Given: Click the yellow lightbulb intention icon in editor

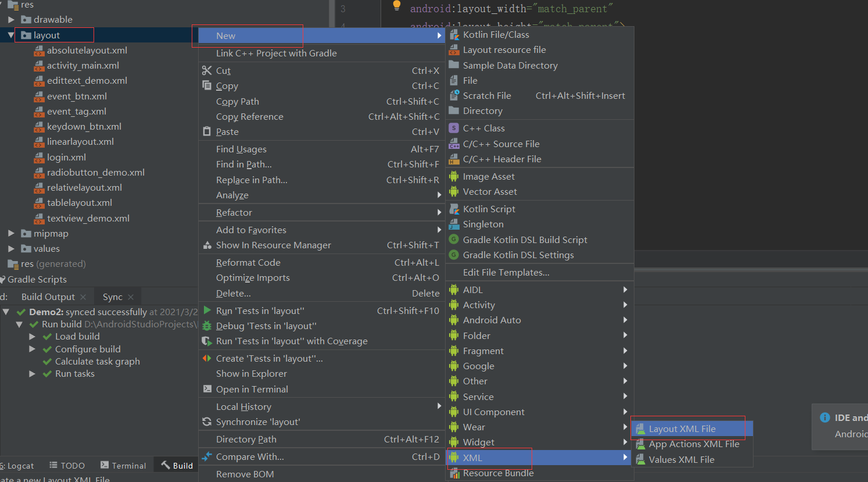Looking at the screenshot, I should click(397, 6).
